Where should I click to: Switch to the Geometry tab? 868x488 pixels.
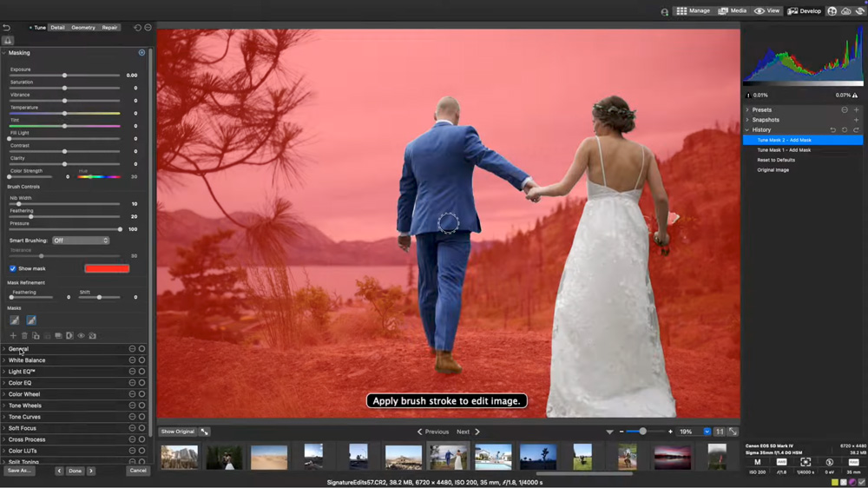[x=83, y=28]
